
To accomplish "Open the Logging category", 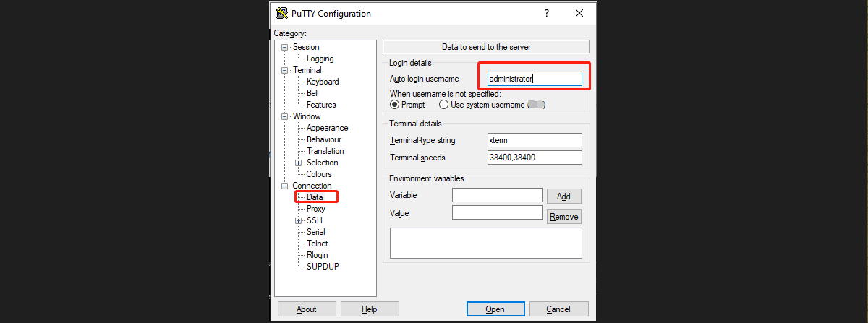I will (320, 59).
